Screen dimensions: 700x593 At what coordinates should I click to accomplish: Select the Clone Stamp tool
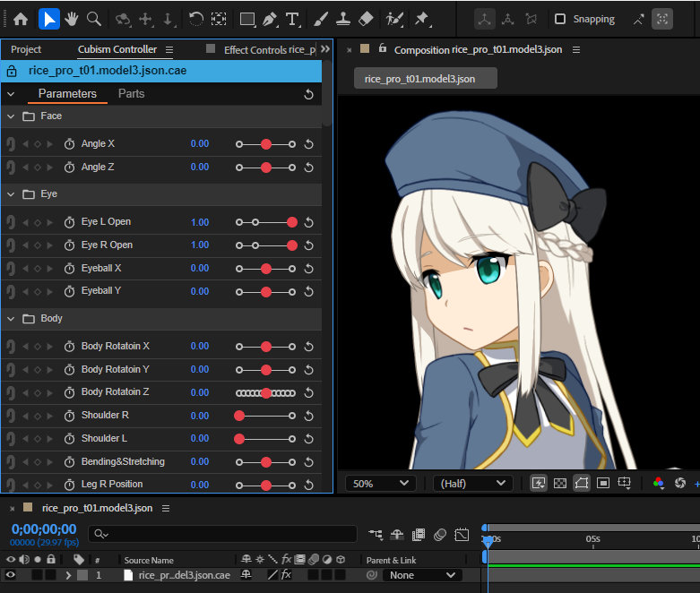click(343, 19)
